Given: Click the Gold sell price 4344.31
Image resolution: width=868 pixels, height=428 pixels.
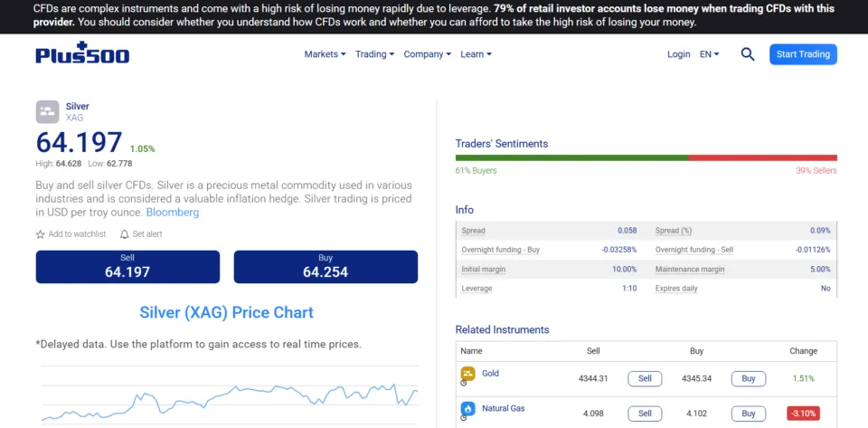Looking at the screenshot, I should tap(593, 379).
